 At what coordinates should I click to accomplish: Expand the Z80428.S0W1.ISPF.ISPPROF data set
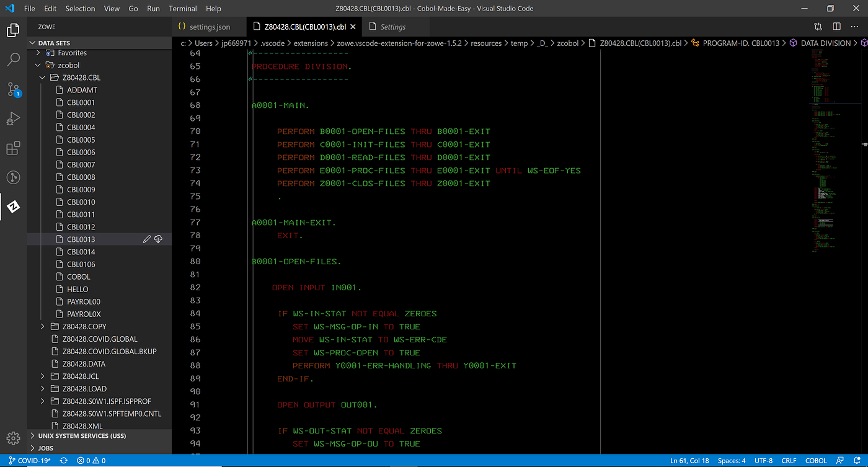point(42,401)
